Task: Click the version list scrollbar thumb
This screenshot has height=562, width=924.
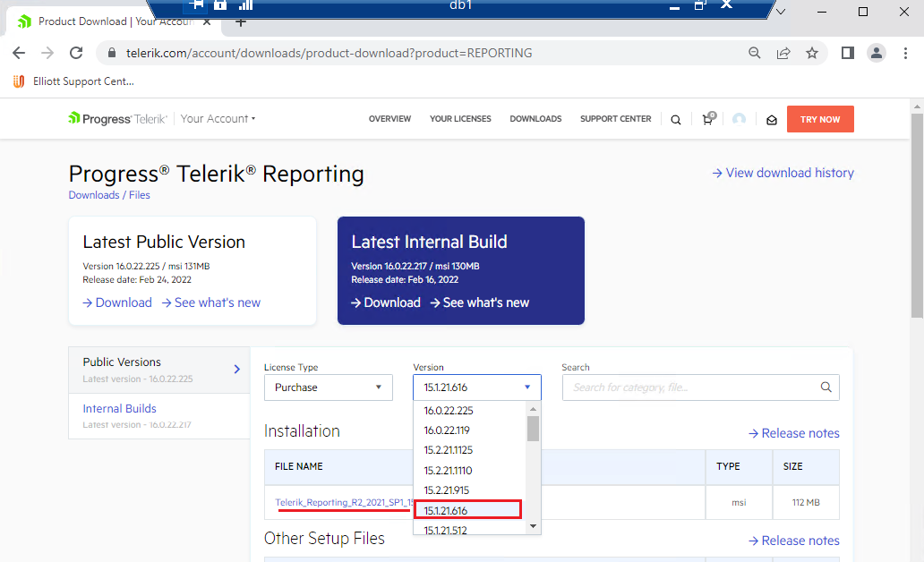Action: 534,429
